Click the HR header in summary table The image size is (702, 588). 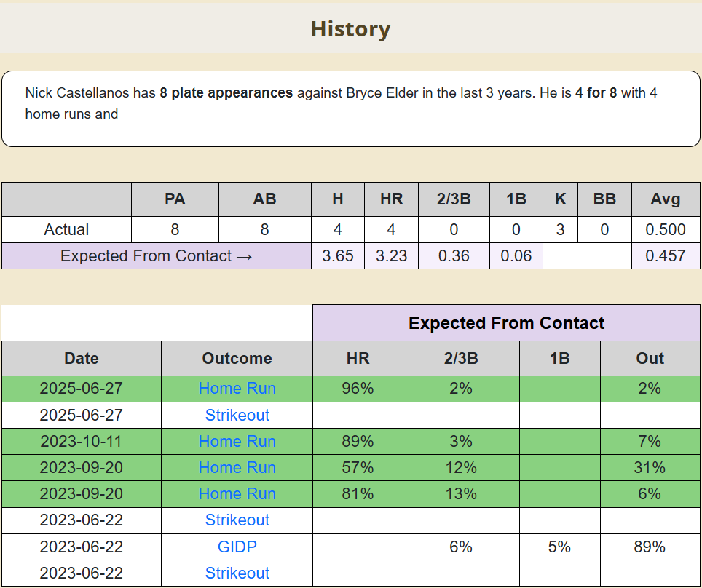click(391, 199)
